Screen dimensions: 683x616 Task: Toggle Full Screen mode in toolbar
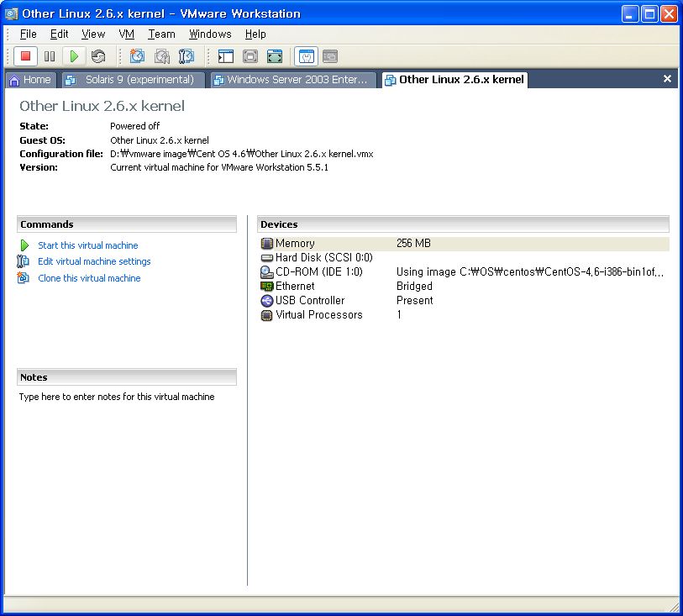[250, 56]
